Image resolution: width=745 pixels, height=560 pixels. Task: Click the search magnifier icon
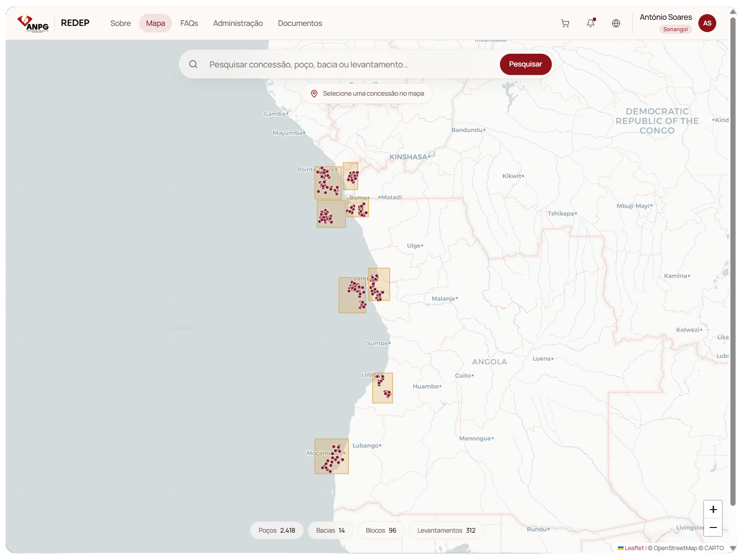[193, 64]
